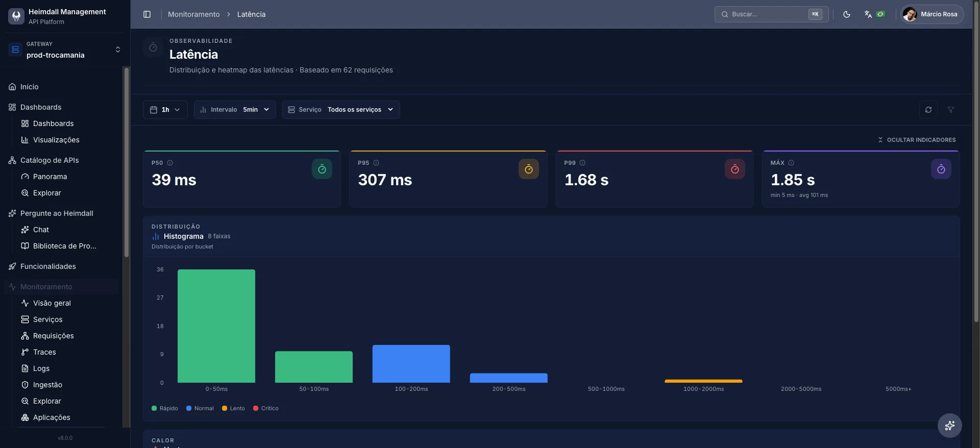Open Logs in the sidebar

[x=67, y=368]
